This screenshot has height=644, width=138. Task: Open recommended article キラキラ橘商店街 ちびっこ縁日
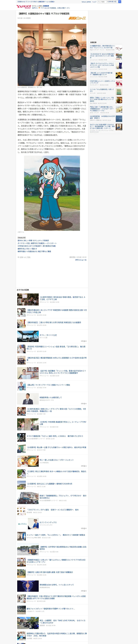[55, 436]
